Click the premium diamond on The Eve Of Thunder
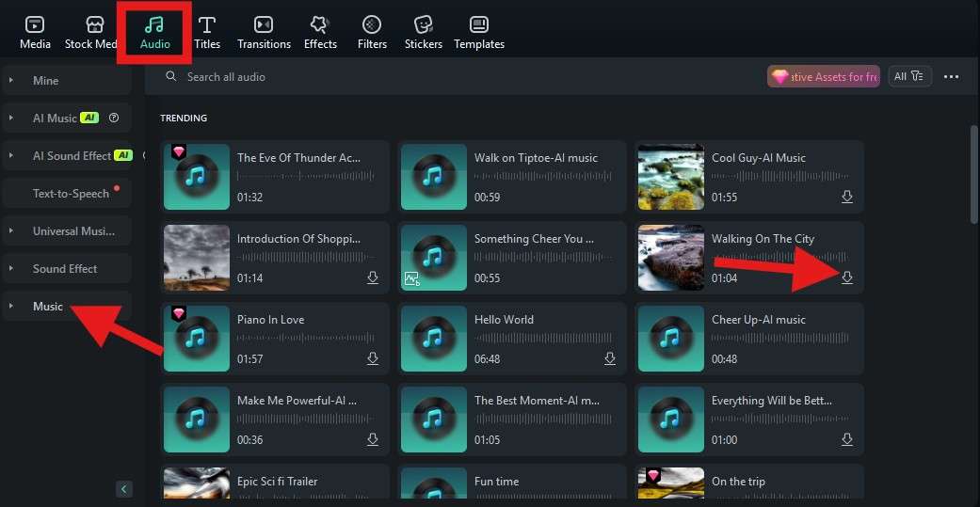The height and width of the screenshot is (507, 980). click(180, 151)
